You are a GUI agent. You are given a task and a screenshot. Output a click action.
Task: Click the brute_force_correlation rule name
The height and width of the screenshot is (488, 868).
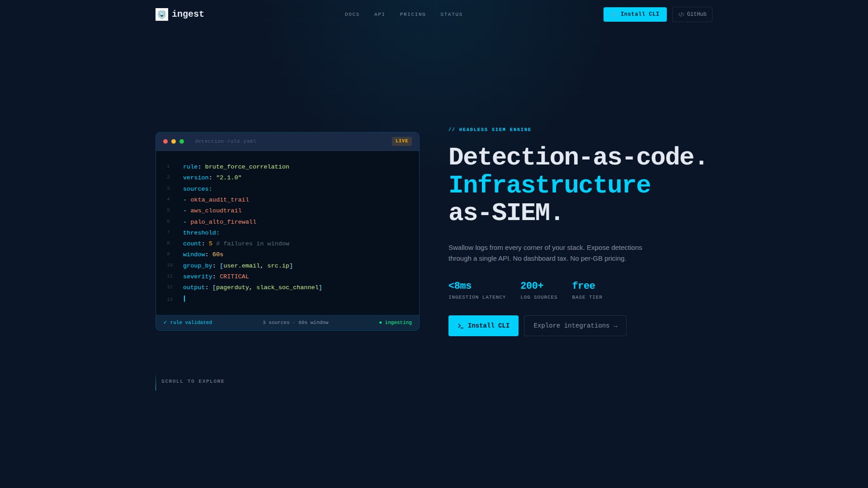(247, 167)
